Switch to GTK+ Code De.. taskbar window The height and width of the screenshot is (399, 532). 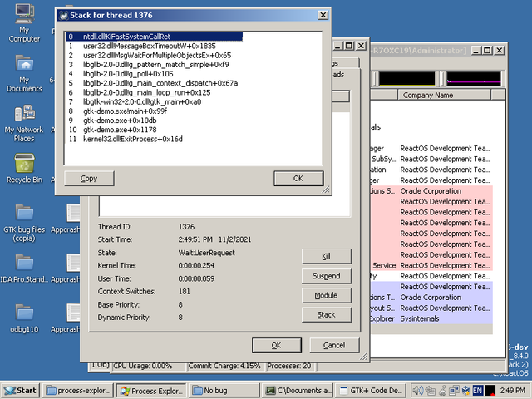(372, 391)
